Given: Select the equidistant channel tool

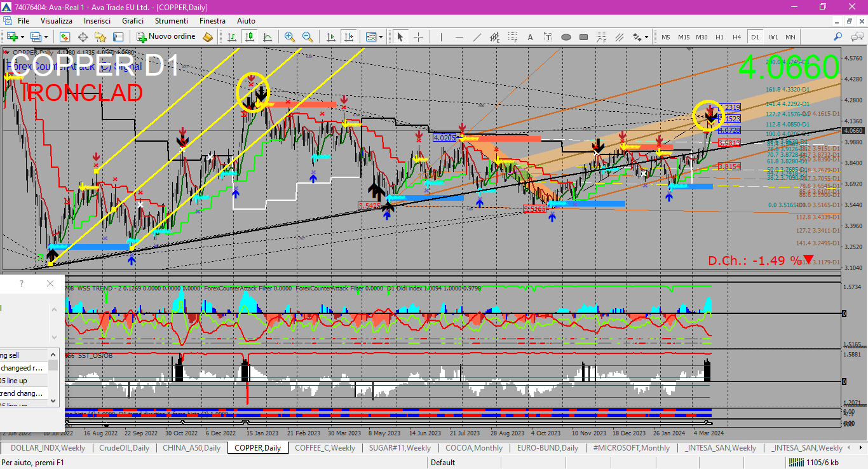Looking at the screenshot, I should click(x=494, y=37).
